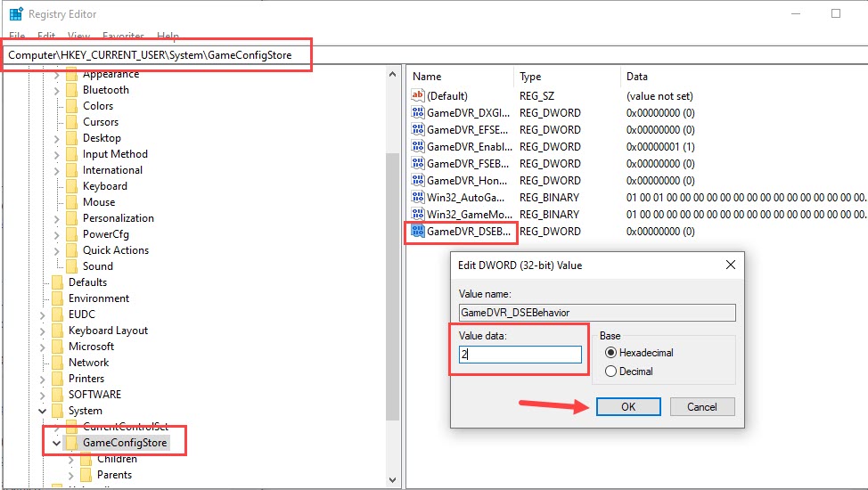Select the Win32_AutoGa binary value icon
This screenshot has width=868, height=490.
point(417,198)
